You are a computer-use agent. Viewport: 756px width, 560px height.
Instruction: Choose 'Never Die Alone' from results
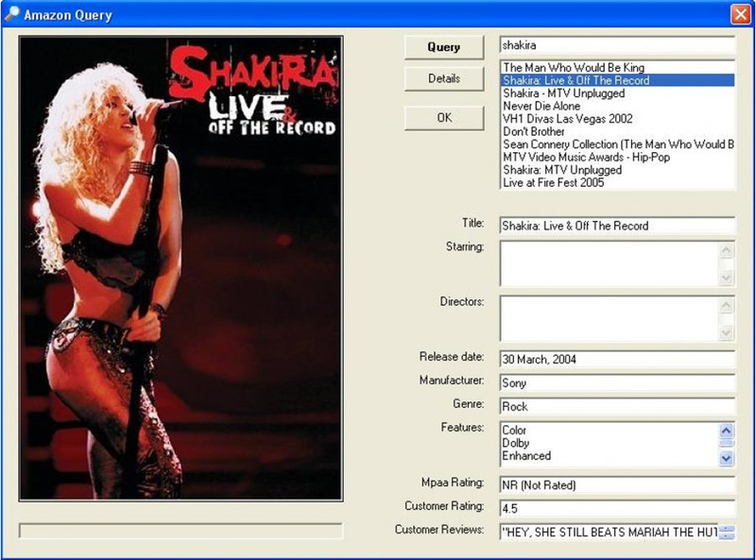541,107
